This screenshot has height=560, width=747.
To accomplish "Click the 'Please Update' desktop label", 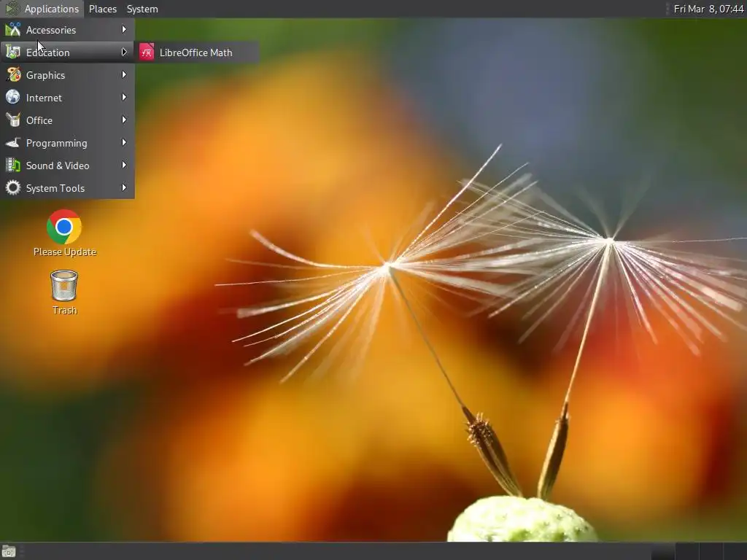I will coord(65,252).
